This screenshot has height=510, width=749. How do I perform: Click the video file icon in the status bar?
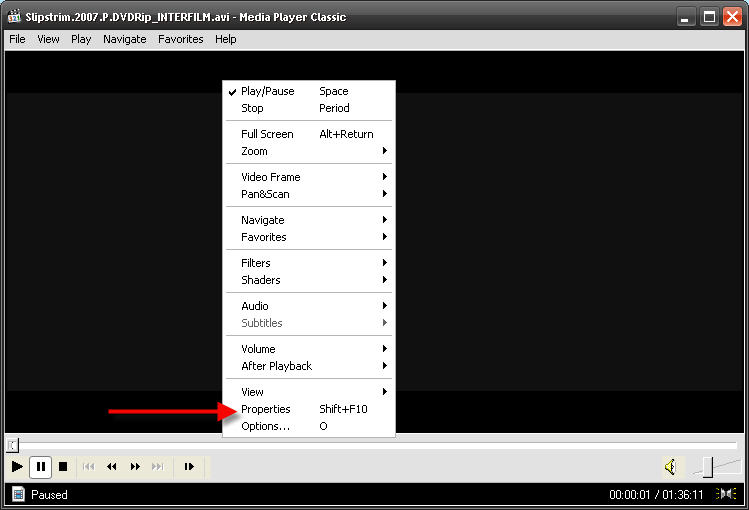pyautogui.click(x=18, y=494)
